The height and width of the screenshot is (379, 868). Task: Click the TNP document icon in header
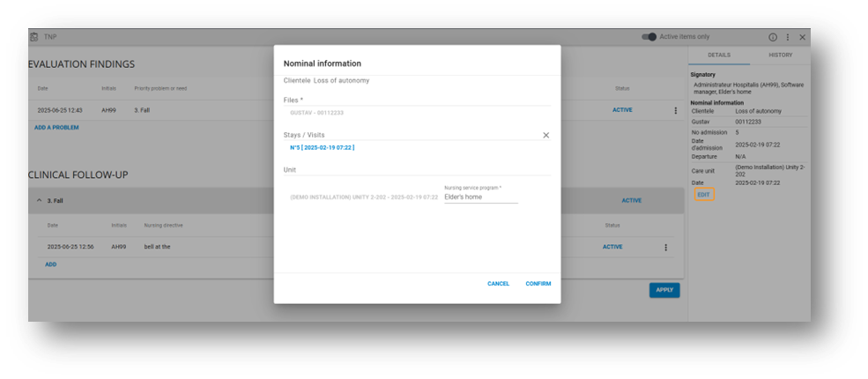[34, 37]
